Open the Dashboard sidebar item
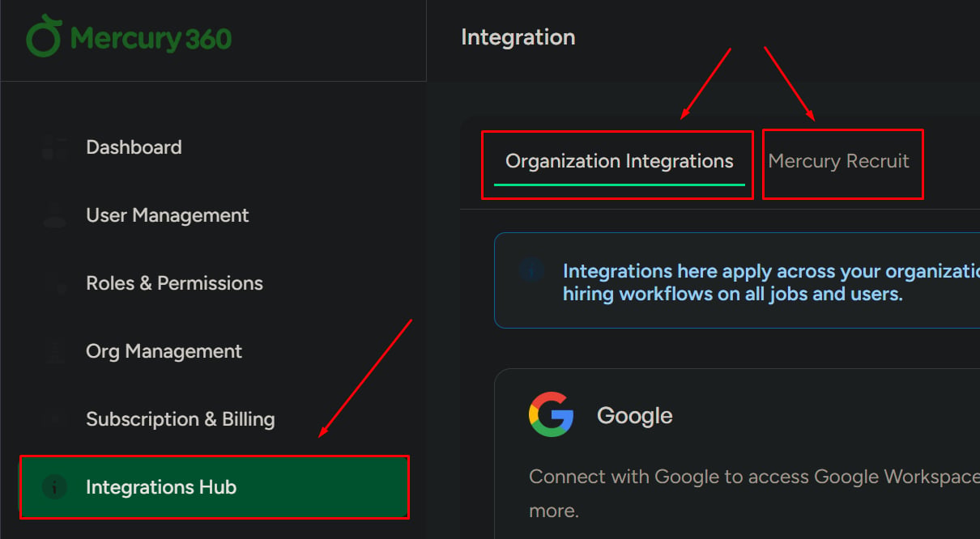The image size is (980, 539). tap(134, 147)
